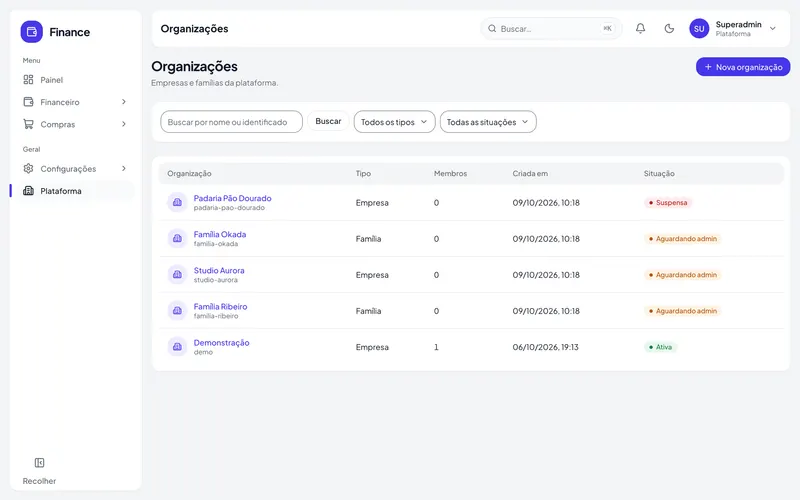800x500 pixels.
Task: Click the Studio Aurora organization icon
Action: (x=177, y=274)
